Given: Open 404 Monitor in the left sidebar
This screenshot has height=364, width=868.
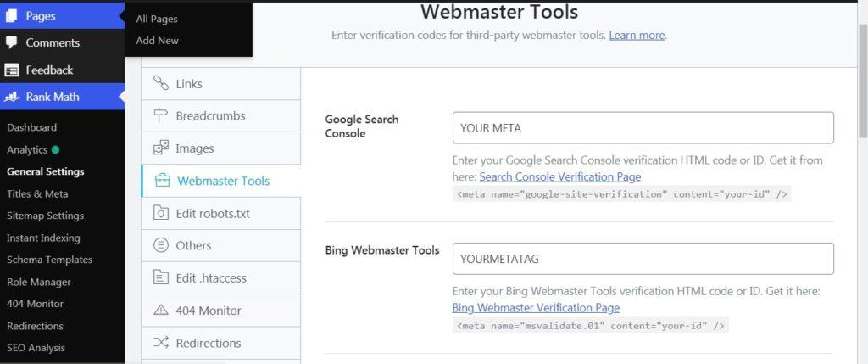Looking at the screenshot, I should (x=35, y=304).
